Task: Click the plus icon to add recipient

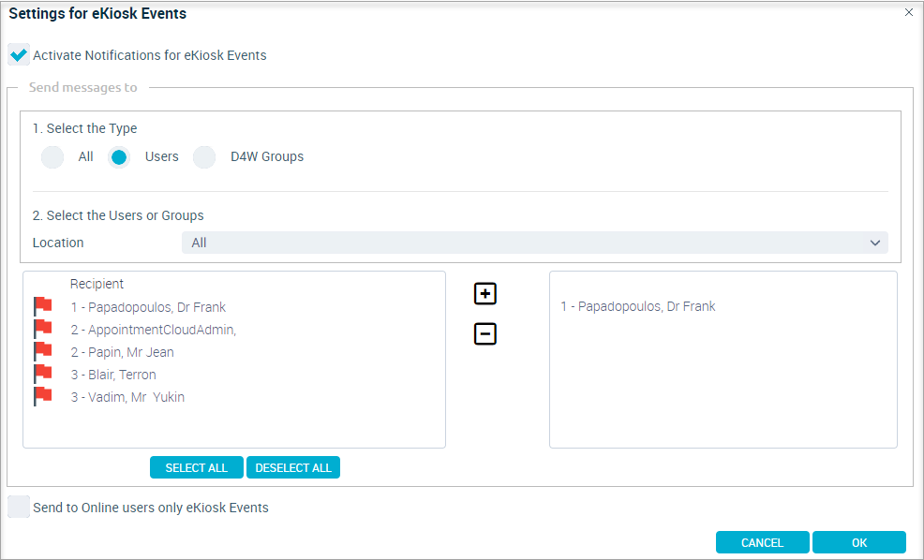Action: pyautogui.click(x=485, y=293)
